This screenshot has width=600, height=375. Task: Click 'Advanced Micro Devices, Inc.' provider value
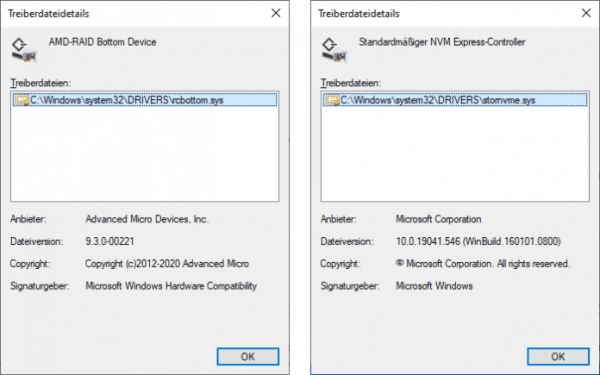pos(147,219)
